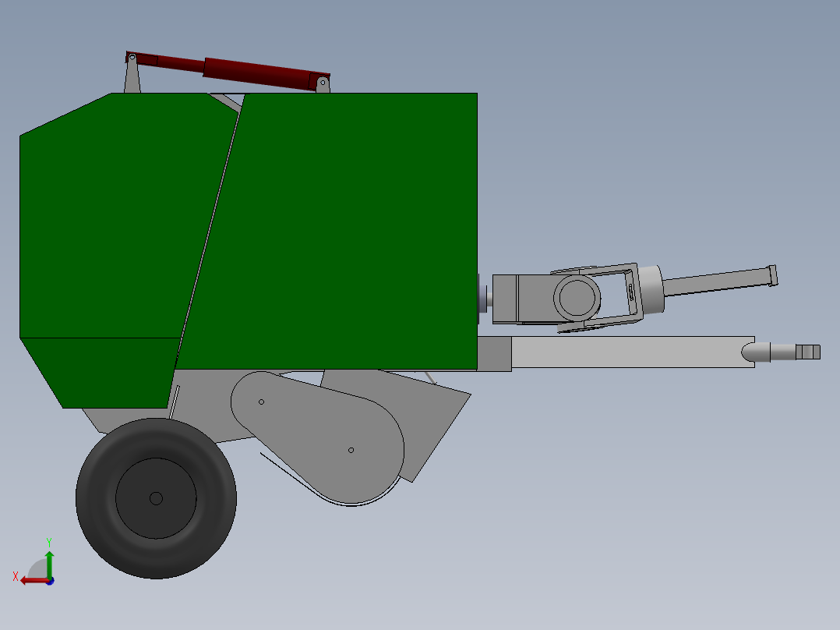
Task: Select the large green front chamber panel
Action: coord(343,231)
